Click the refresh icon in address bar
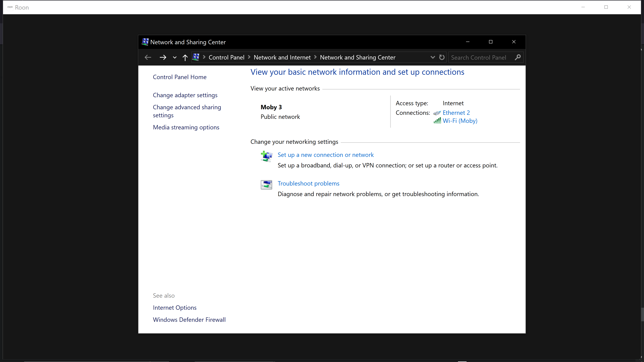 442,57
